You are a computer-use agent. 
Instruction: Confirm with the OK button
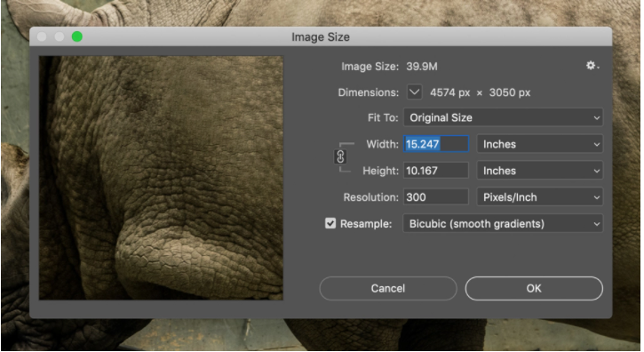(x=534, y=288)
